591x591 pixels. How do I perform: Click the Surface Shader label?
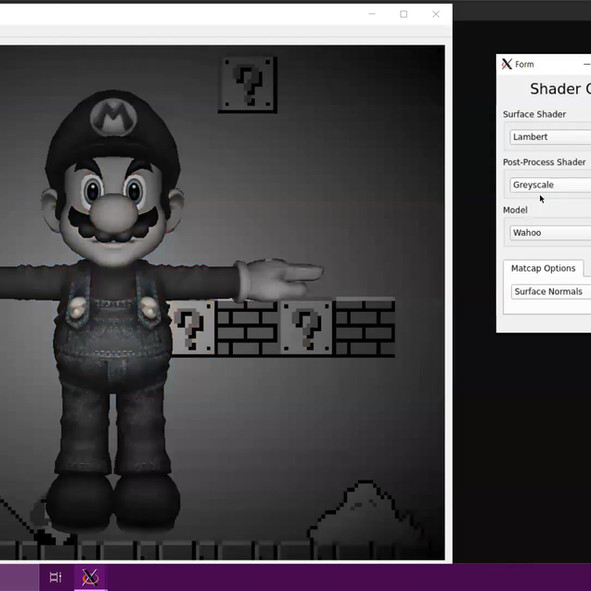[534, 114]
